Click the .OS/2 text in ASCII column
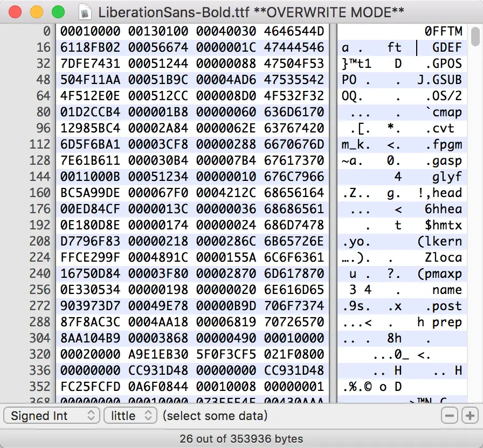483x448 pixels. click(444, 96)
